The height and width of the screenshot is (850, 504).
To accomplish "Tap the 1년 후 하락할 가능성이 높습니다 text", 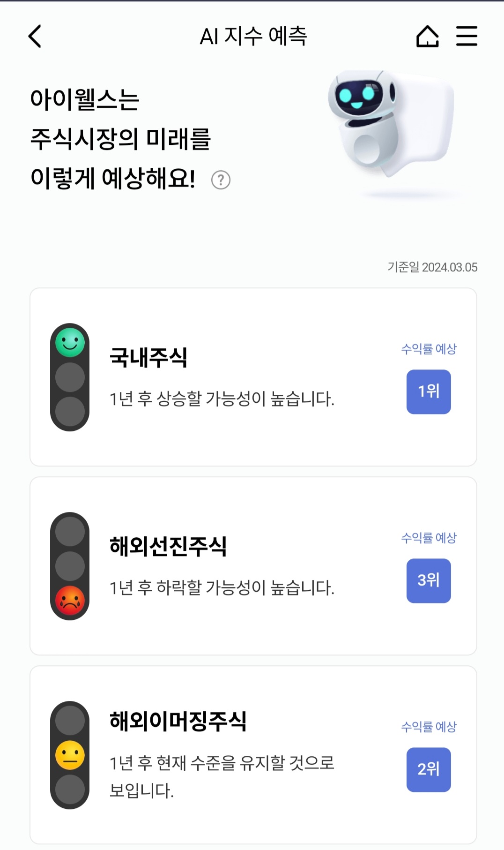I will [x=222, y=587].
